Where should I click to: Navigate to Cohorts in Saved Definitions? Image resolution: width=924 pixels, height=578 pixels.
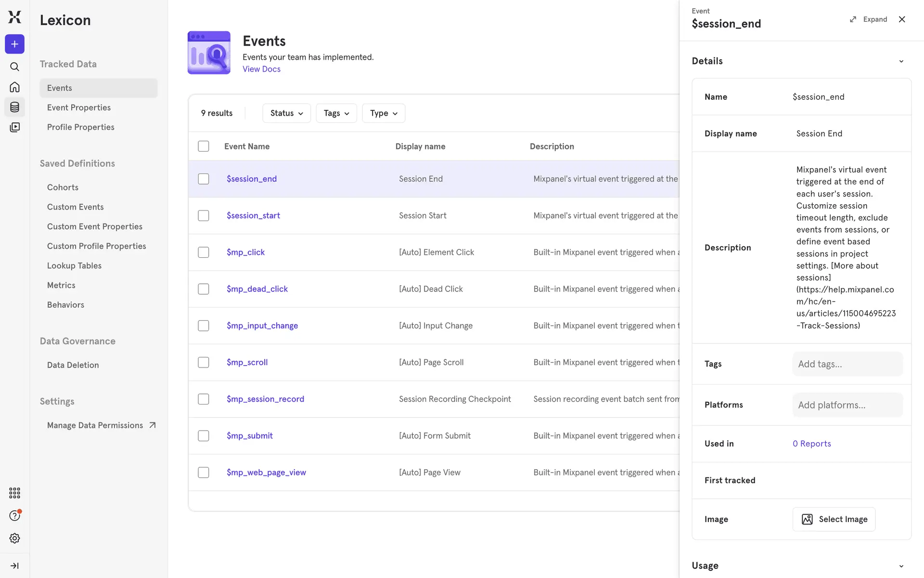pos(63,187)
